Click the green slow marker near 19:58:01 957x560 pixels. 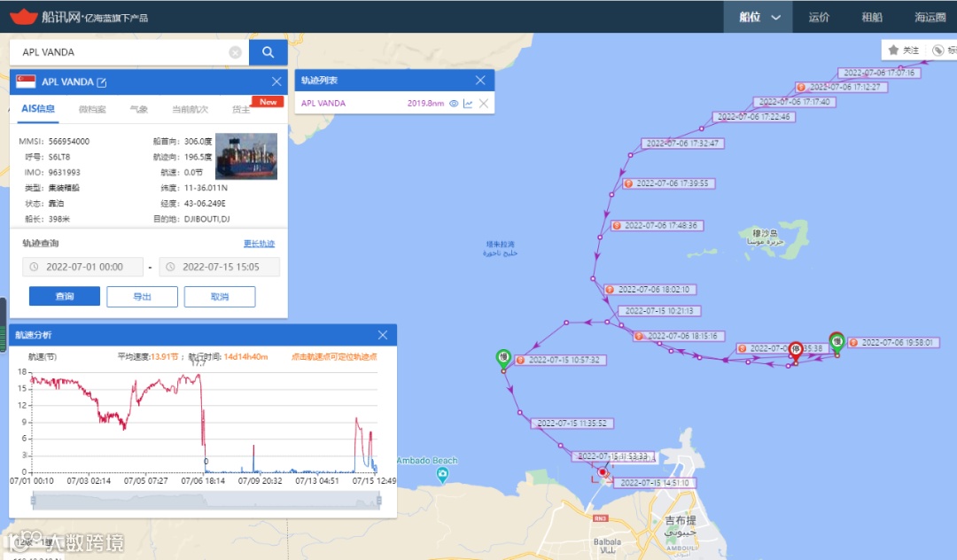pyautogui.click(x=836, y=342)
